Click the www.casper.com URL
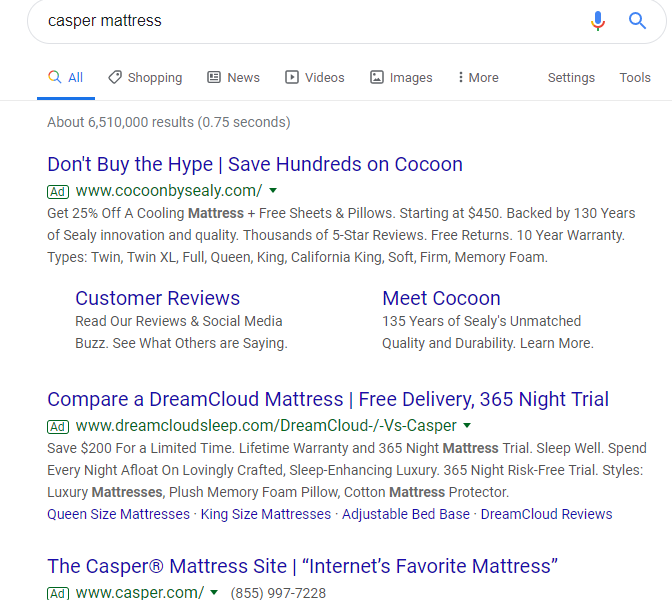This screenshot has height=600, width=672. click(x=140, y=593)
